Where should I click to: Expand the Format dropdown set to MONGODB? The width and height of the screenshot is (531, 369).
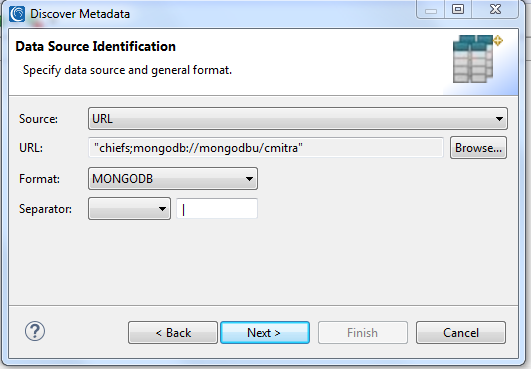point(173,178)
